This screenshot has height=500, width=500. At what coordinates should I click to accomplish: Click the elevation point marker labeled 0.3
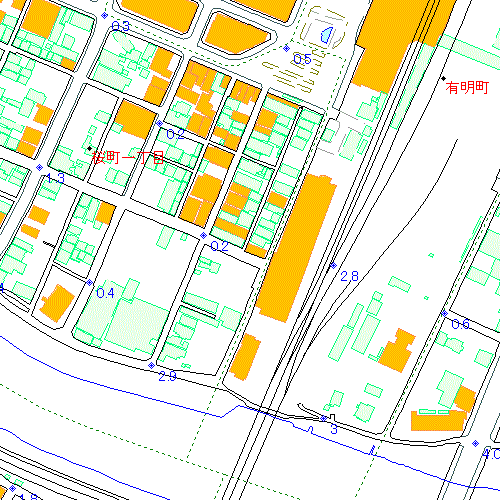[x=105, y=15]
